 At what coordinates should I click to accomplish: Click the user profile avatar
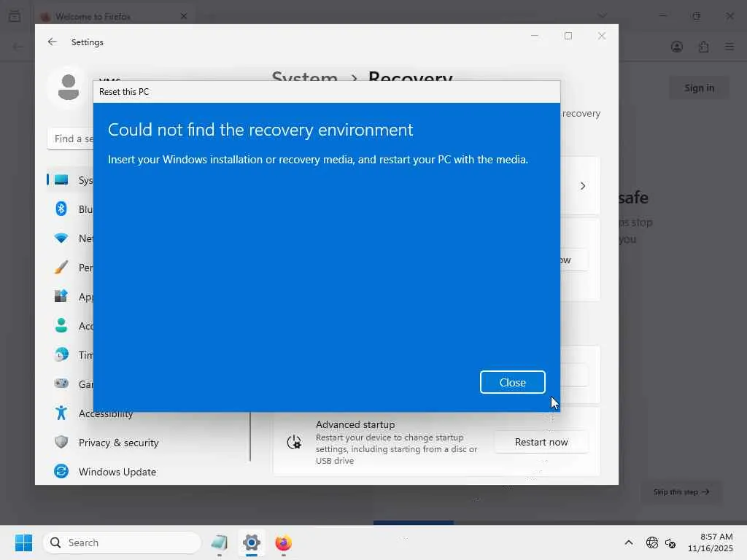(x=68, y=87)
